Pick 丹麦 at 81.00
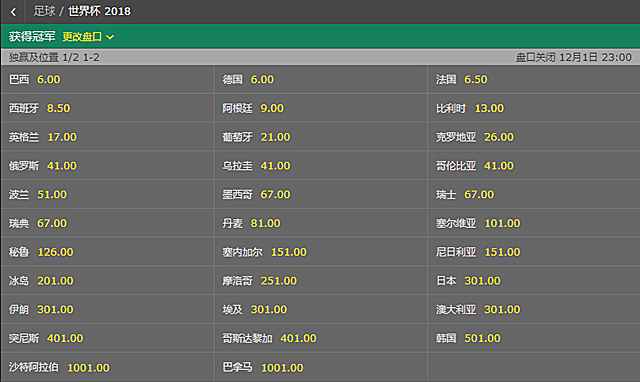 pyautogui.click(x=321, y=223)
